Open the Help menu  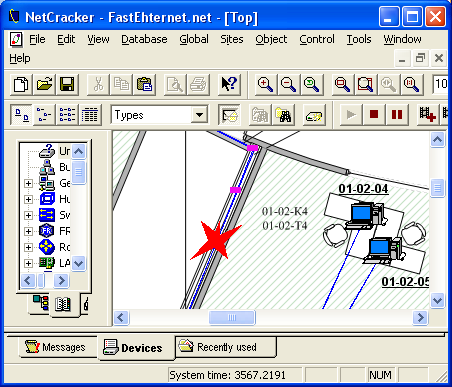20,59
